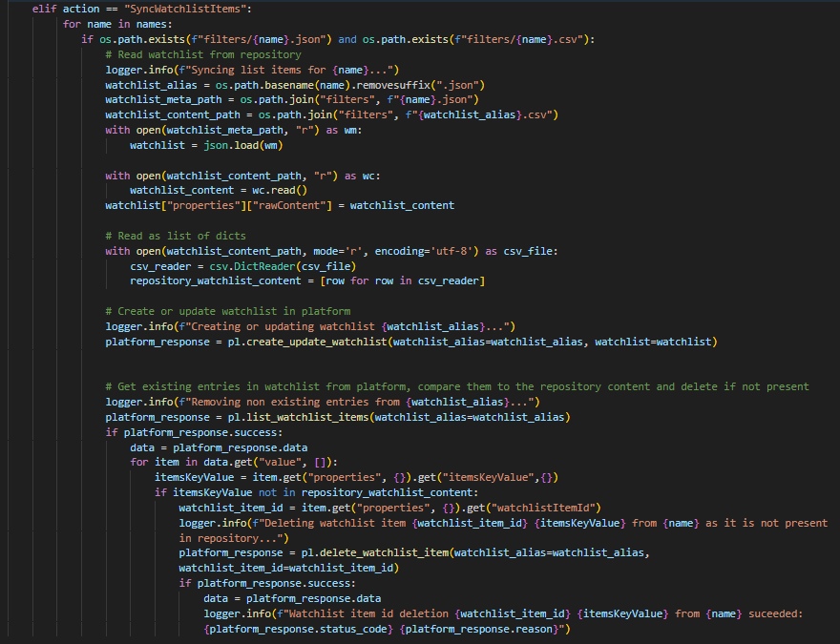Click the "rawContent" key string
This screenshot has height=644, width=840.
click(289, 205)
